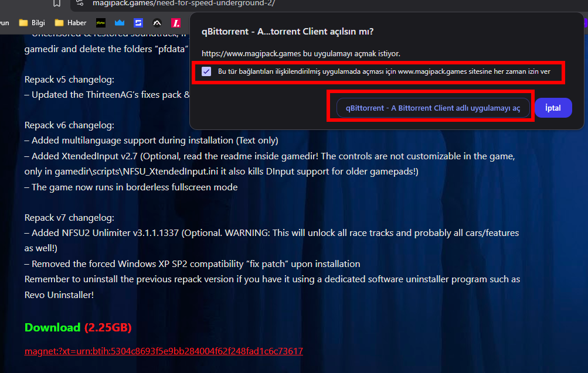Uncheck the always allow www.magipack.games checkbox
The image size is (588, 373).
coord(206,71)
